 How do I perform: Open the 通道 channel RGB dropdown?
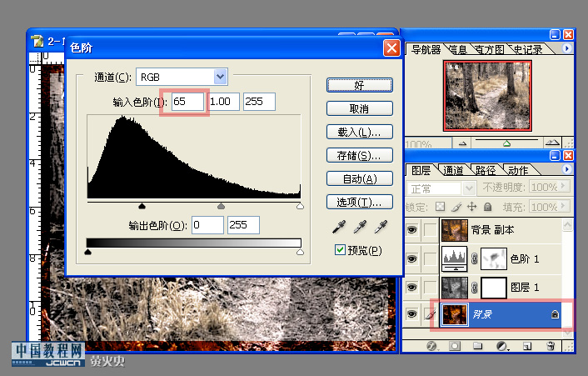220,77
